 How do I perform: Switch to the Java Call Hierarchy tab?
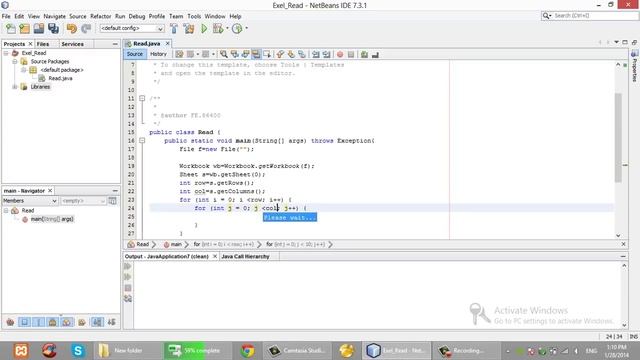[x=245, y=256]
